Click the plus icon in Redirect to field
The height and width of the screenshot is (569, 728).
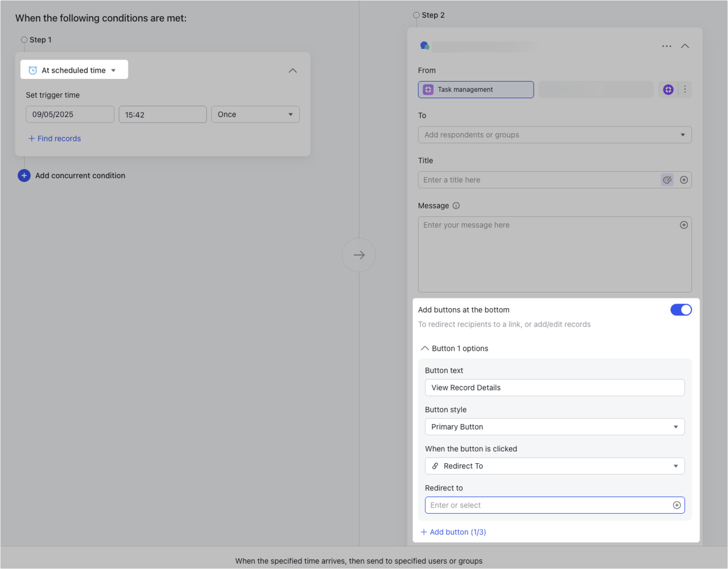(677, 505)
